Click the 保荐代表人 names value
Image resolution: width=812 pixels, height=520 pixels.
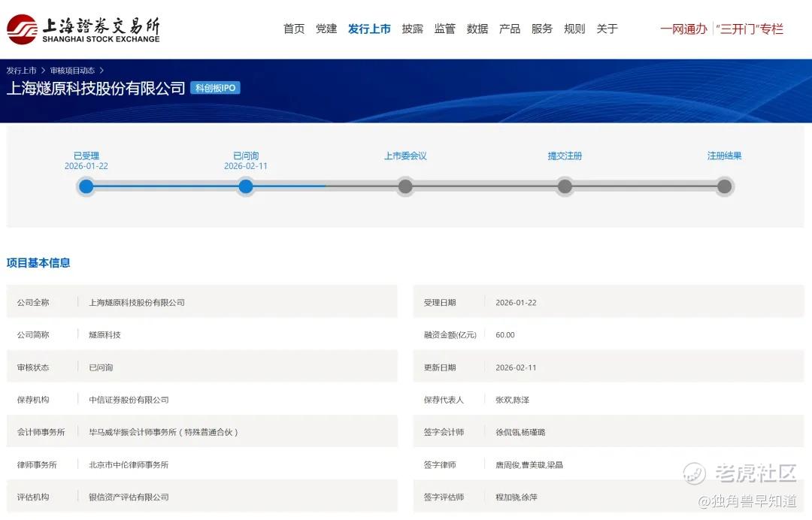[x=512, y=400]
